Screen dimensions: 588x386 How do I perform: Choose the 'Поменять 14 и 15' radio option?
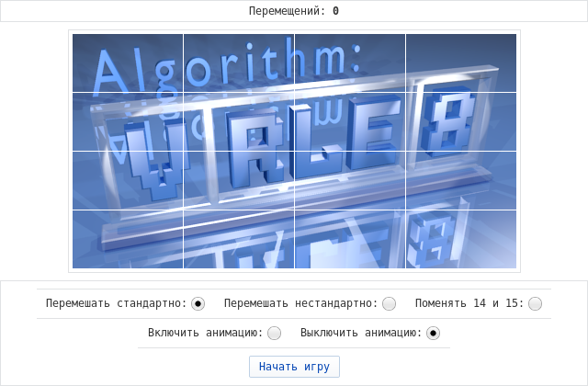[x=535, y=303]
